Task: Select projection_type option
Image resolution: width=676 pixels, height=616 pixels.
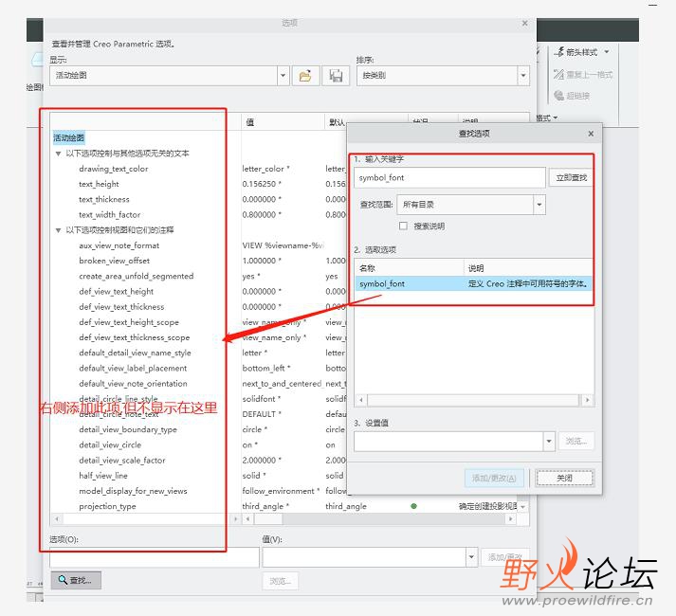Action: point(107,506)
